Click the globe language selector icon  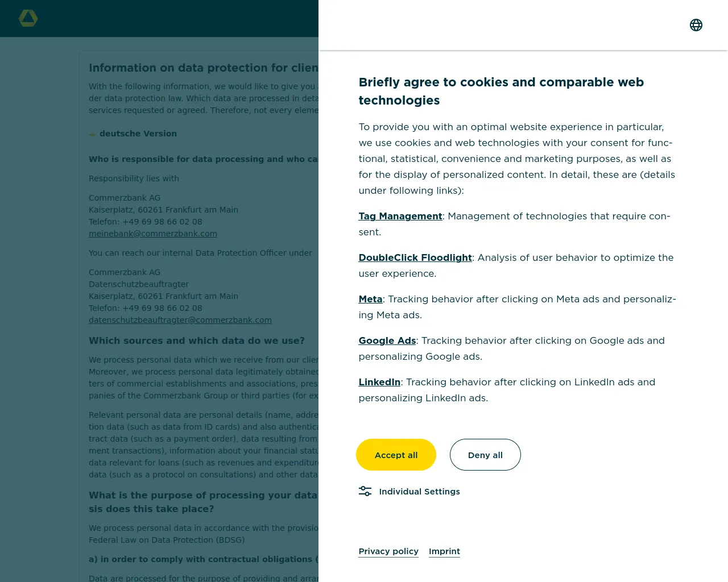coord(696,25)
